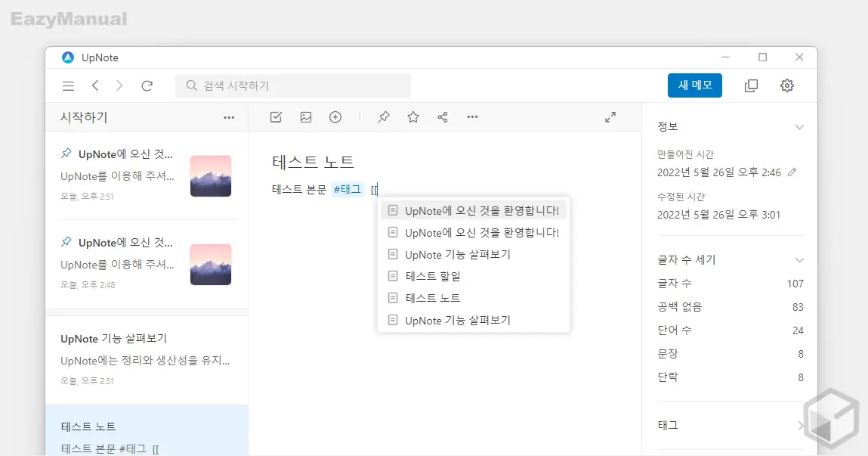
Task: Share the note with share icon
Action: click(x=442, y=117)
